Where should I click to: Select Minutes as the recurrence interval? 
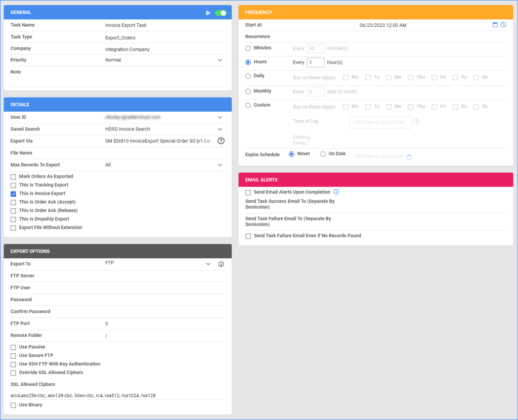pyautogui.click(x=247, y=48)
